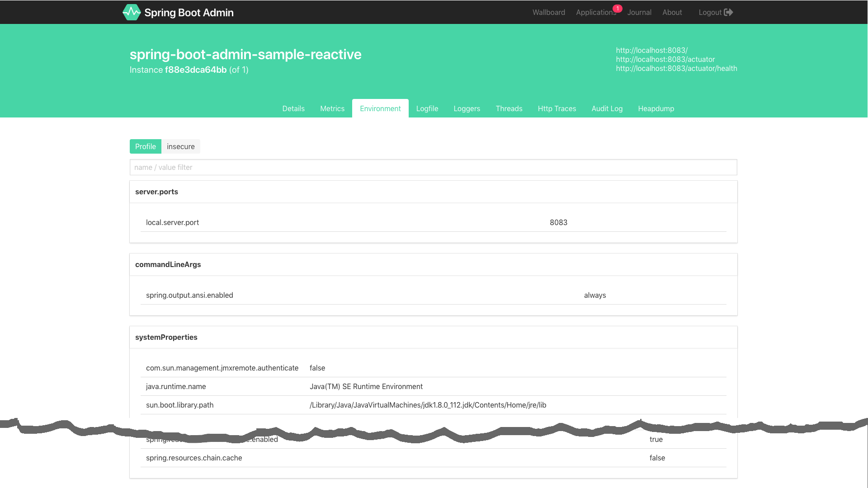Switch to the Metrics tab
This screenshot has height=488, width=868.
coord(332,108)
